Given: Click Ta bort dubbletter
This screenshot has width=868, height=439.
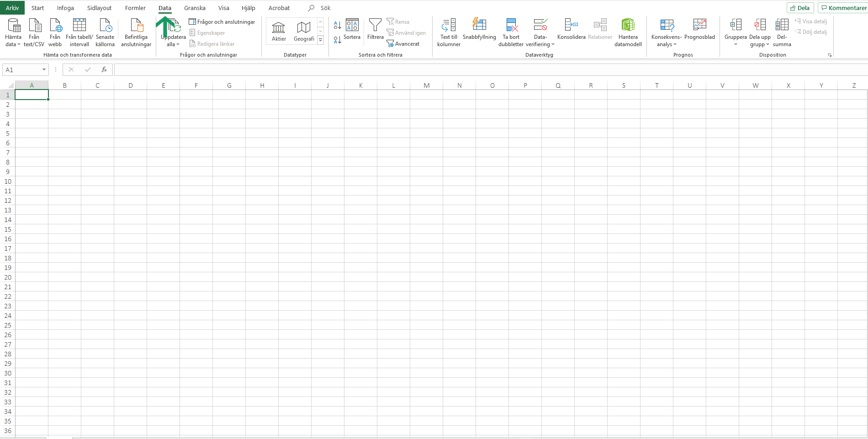Looking at the screenshot, I should [x=511, y=32].
